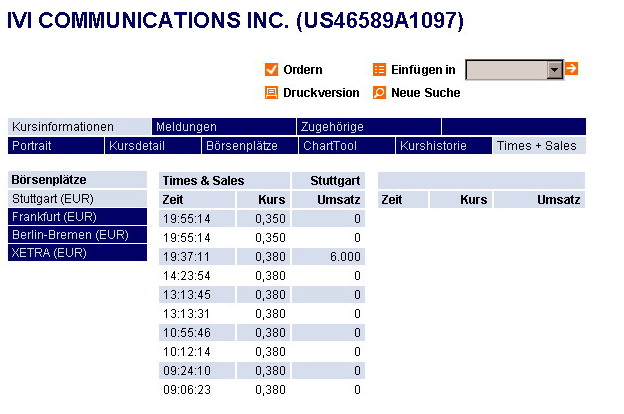Open the Zugehörige tab
The width and height of the screenshot is (624, 414).
[330, 127]
